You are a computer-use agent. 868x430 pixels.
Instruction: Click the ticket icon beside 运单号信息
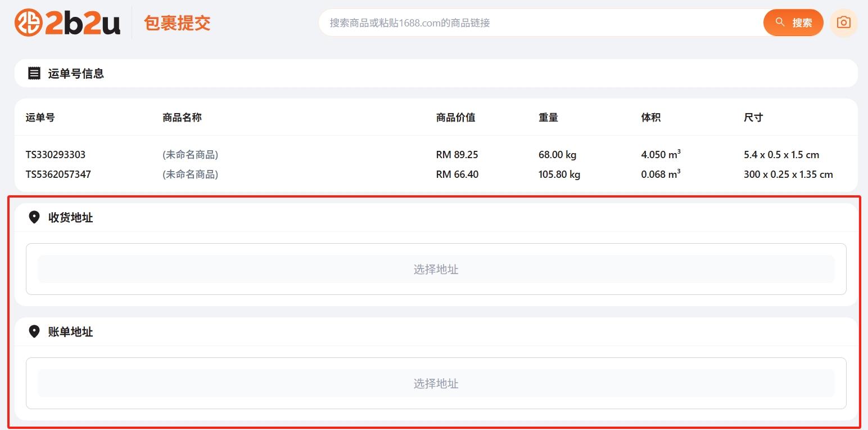[34, 73]
